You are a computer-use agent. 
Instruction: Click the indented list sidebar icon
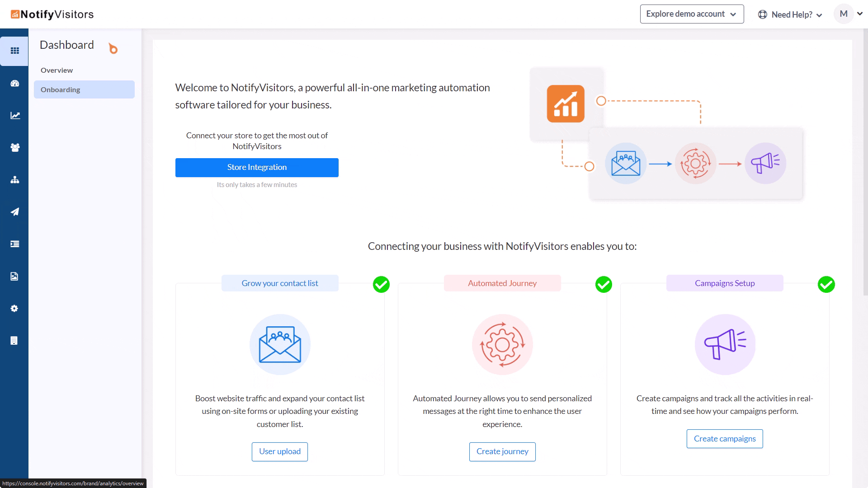(14, 244)
